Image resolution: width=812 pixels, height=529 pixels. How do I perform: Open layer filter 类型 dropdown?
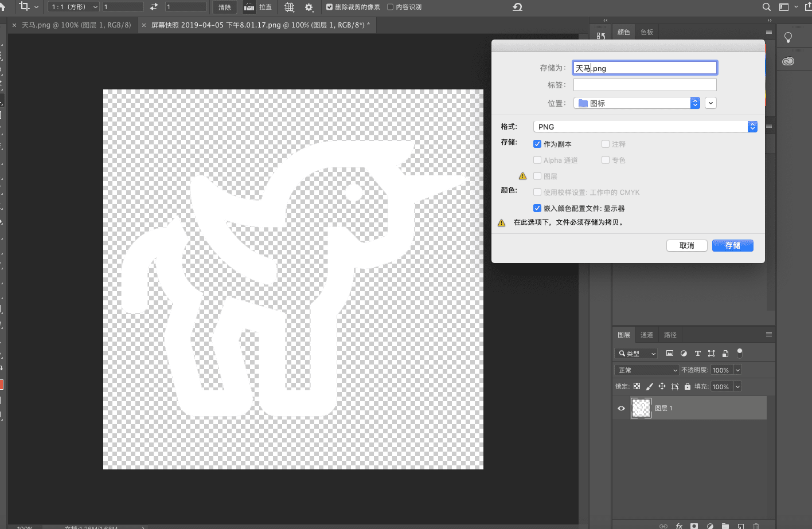(637, 354)
